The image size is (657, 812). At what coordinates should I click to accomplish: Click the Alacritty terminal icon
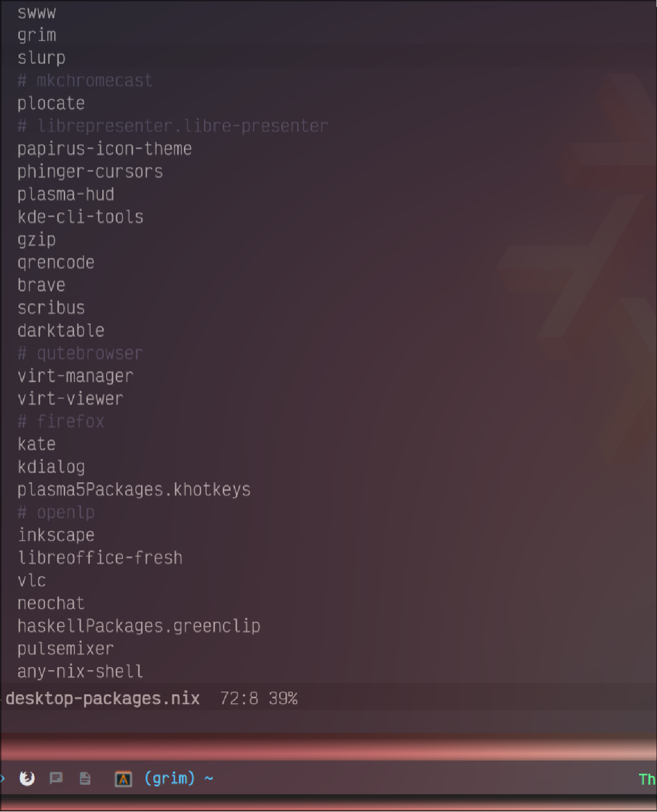[123, 779]
